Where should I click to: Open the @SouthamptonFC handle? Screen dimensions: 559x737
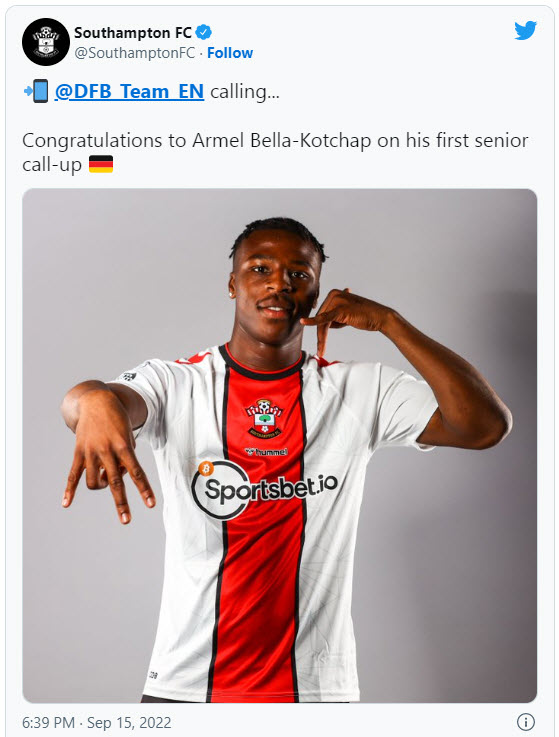[x=134, y=53]
